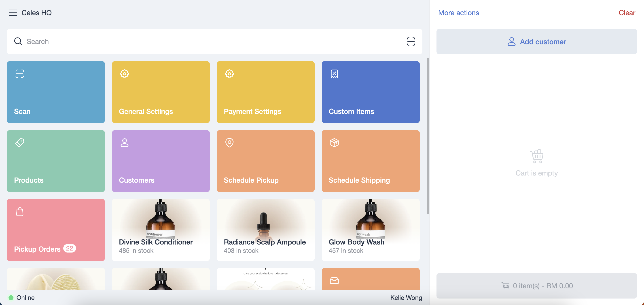644x305 pixels.
Task: Click the cart icon in checkout total bar
Action: point(505,286)
